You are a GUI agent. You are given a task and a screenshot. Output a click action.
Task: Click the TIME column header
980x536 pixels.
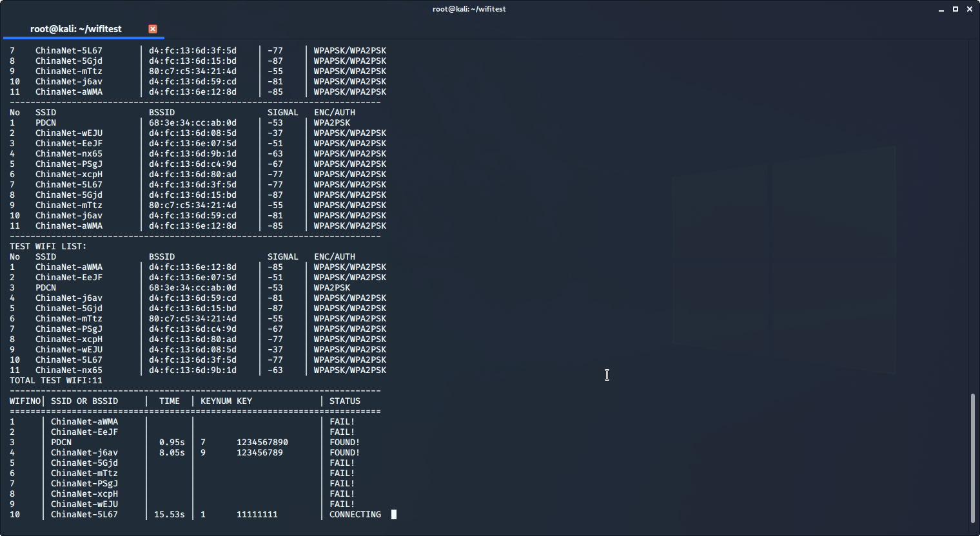[x=170, y=401]
